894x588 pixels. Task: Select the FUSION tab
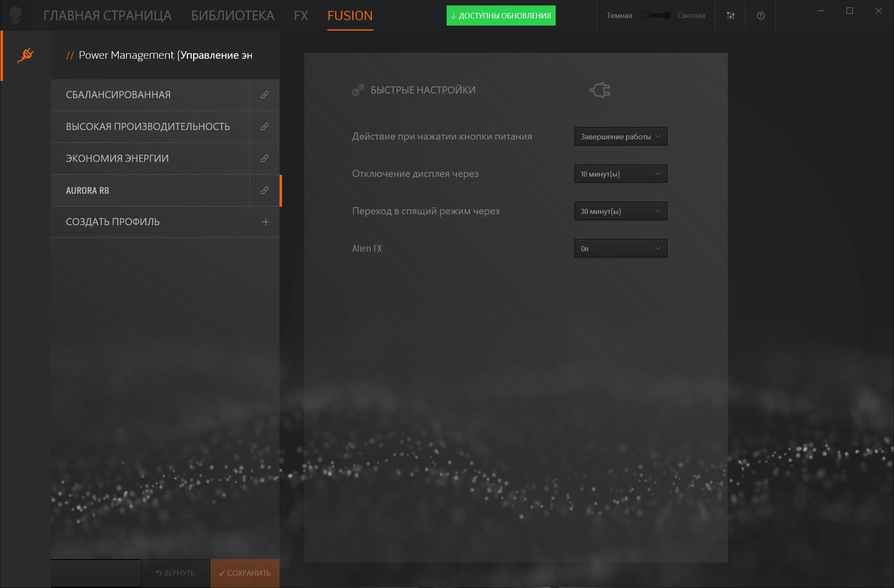[x=350, y=16]
